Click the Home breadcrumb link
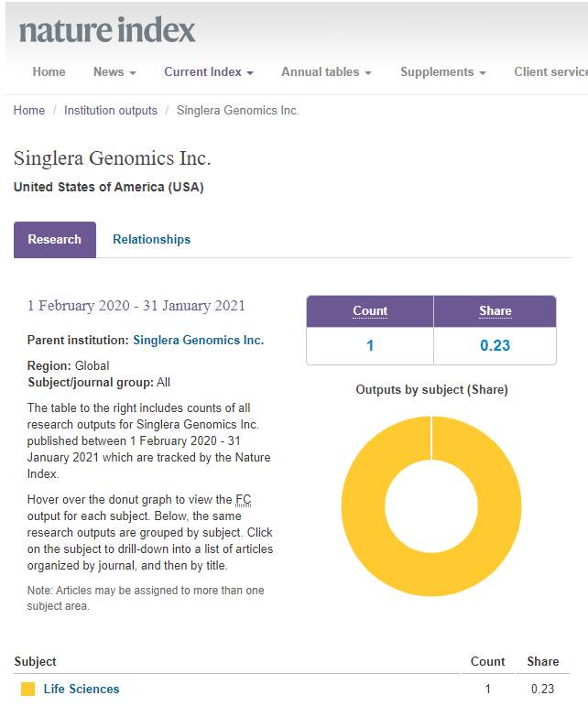Screen dimensions: 588x706 pyautogui.click(x=29, y=111)
